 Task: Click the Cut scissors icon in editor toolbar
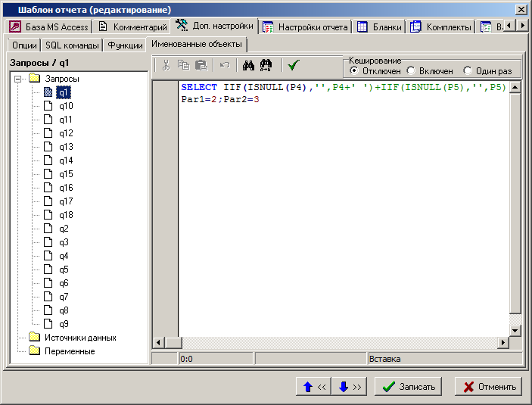(x=166, y=66)
